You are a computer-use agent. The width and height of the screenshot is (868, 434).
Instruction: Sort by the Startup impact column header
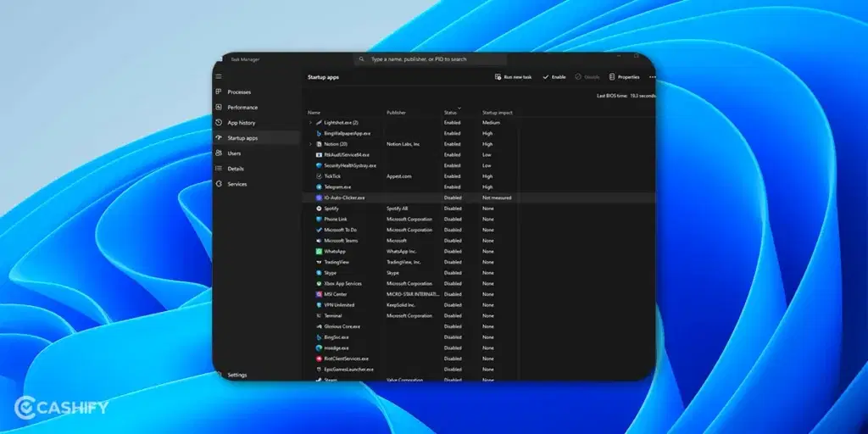click(497, 113)
